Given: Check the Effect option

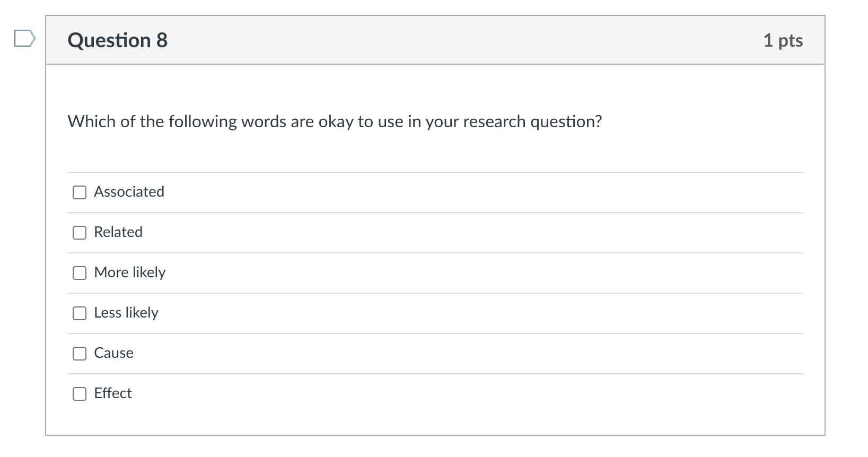Looking at the screenshot, I should [79, 393].
